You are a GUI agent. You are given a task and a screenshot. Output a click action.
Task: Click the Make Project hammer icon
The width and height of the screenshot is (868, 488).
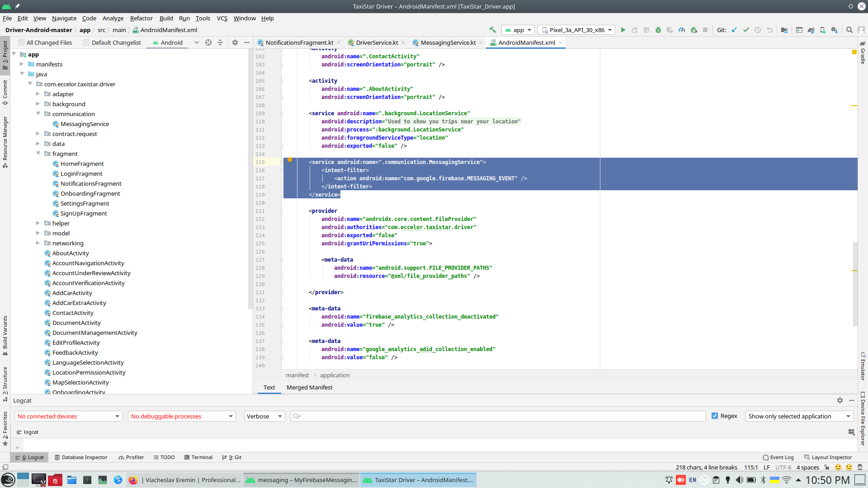coord(492,30)
